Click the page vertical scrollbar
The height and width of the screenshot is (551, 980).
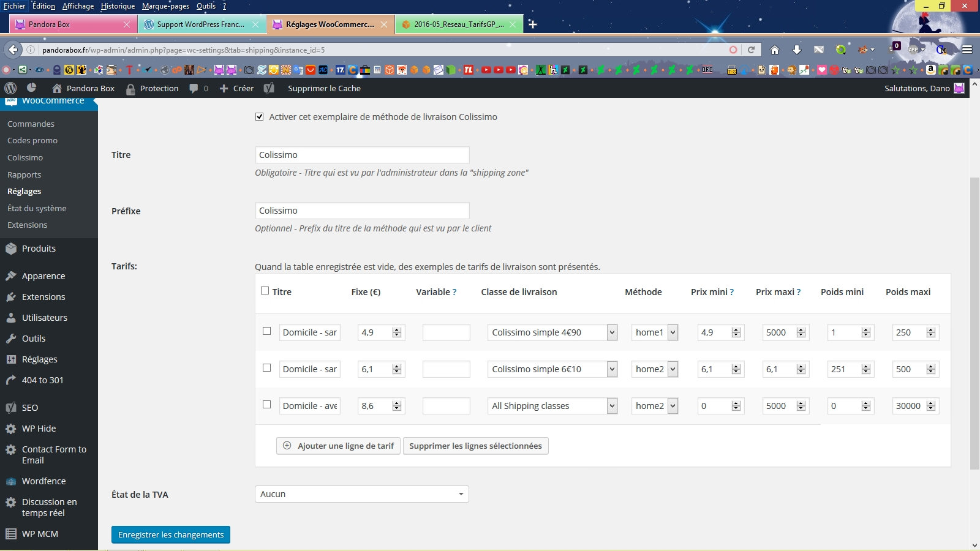(974, 324)
